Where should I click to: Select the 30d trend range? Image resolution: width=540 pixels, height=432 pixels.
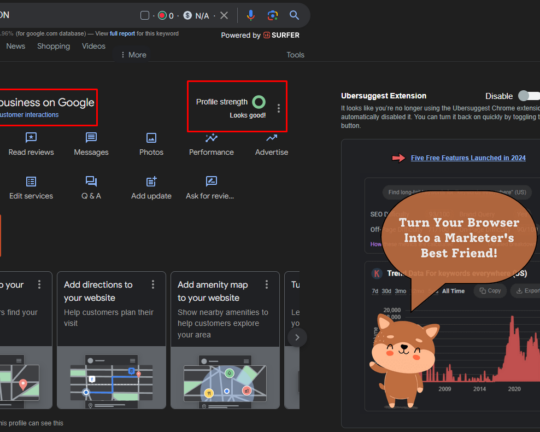[386, 291]
